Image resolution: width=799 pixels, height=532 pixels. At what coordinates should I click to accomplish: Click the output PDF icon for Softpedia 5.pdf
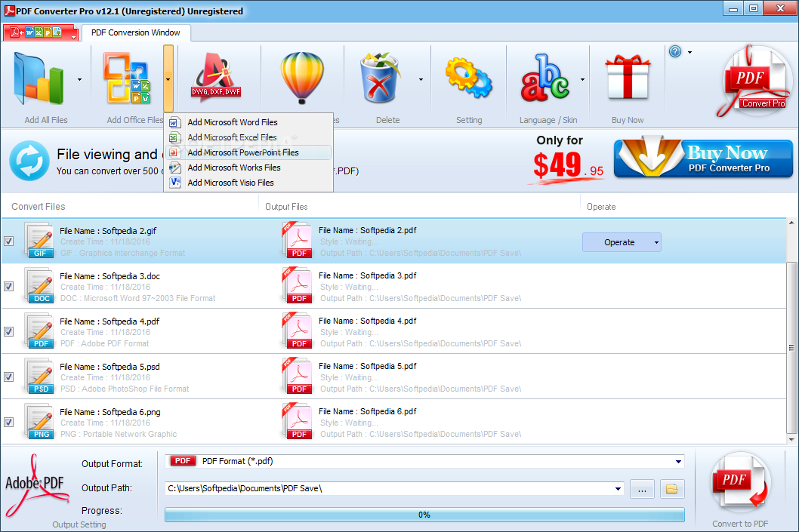point(297,377)
